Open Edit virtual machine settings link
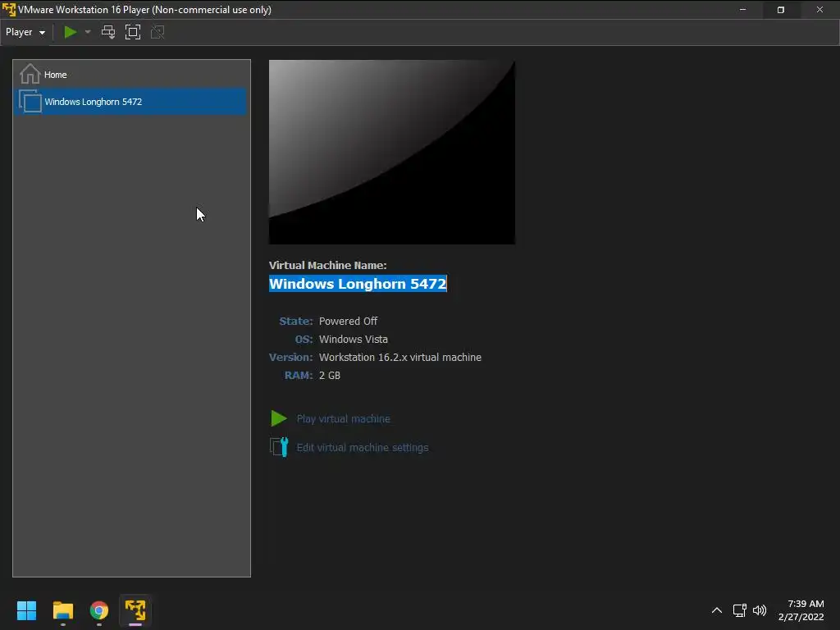This screenshot has width=840, height=630. pyautogui.click(x=363, y=447)
